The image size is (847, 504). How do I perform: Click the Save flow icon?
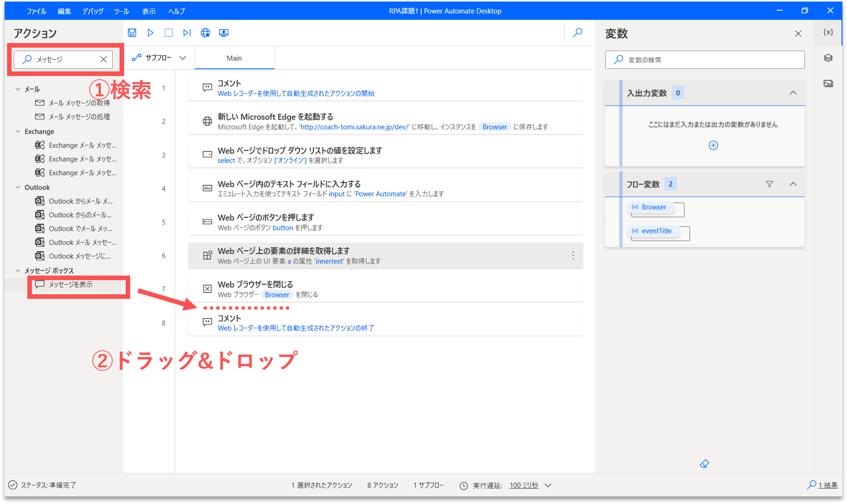[x=132, y=33]
